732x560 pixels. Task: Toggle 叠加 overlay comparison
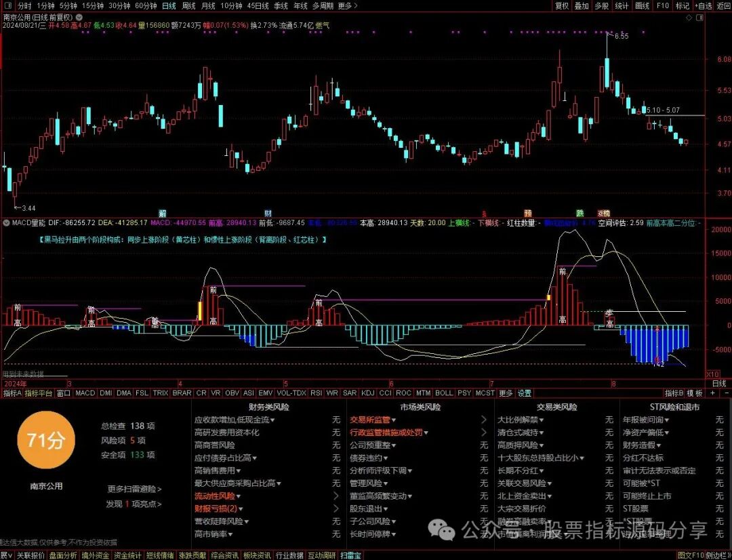[x=582, y=5]
